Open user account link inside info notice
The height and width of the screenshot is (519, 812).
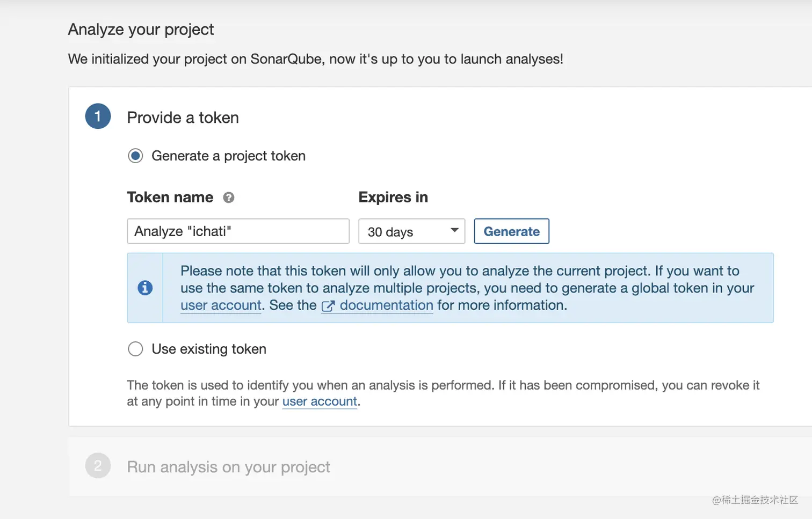click(221, 305)
